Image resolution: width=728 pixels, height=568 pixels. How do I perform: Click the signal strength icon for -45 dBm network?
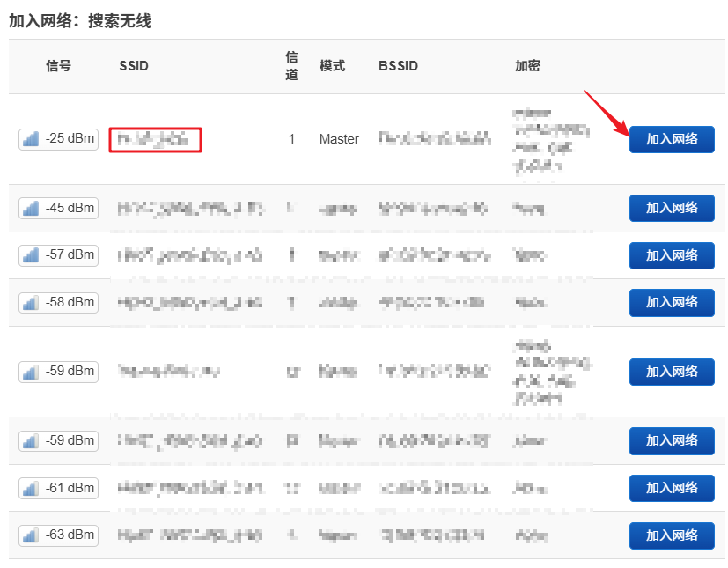point(28,208)
